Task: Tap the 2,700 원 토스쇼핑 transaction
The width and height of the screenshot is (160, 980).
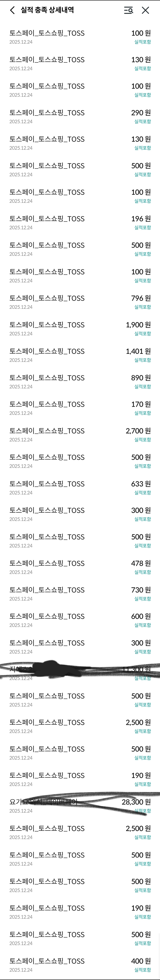Action: coord(80,434)
